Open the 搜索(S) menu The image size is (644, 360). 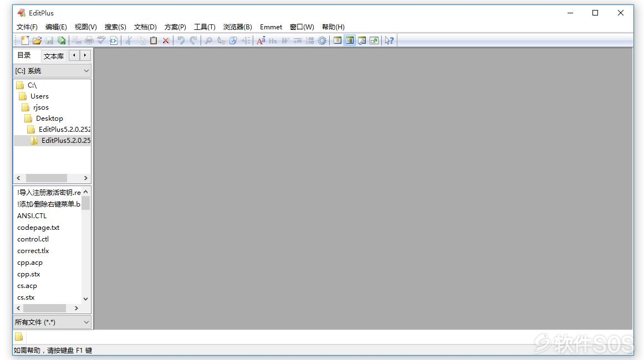pyautogui.click(x=115, y=27)
